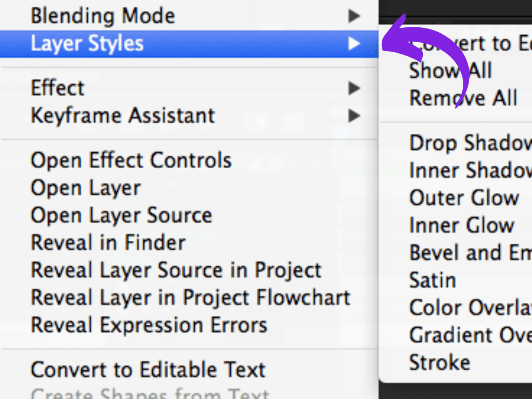This screenshot has height=399, width=532.
Task: Open Effect Controls for the layer
Action: click(131, 160)
